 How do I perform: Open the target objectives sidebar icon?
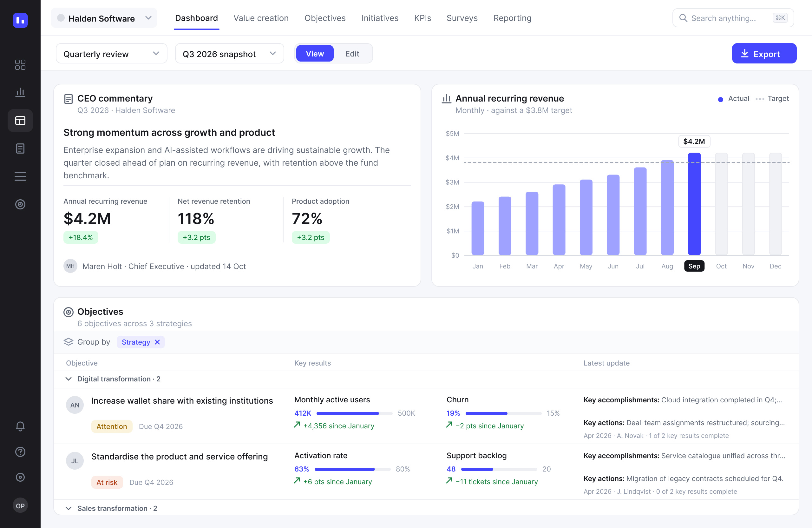[x=20, y=204]
